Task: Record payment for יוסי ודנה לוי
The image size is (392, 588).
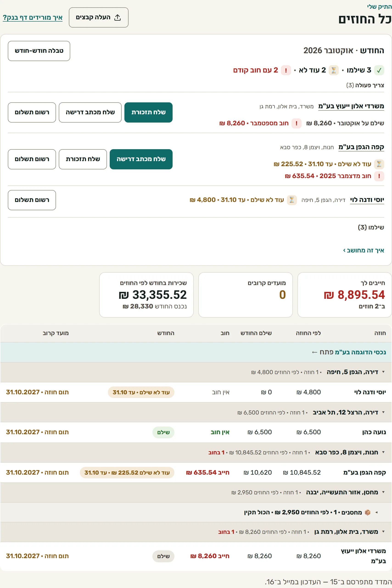Action: [32, 200]
